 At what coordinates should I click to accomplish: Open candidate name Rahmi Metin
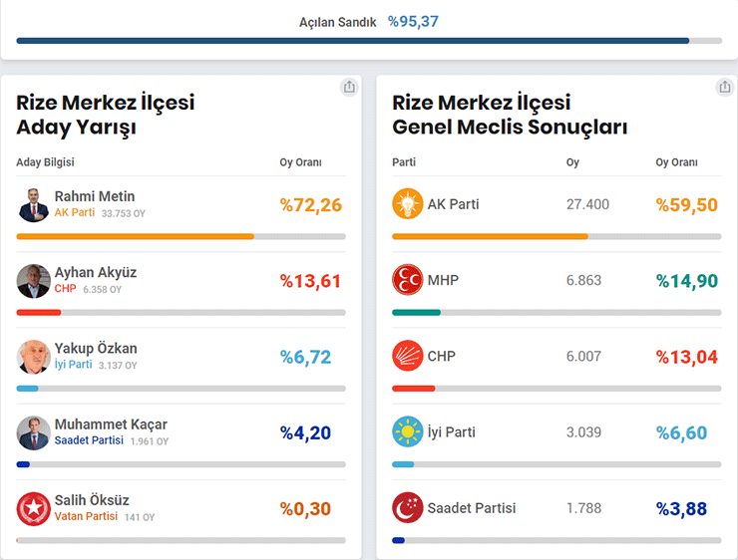[95, 196]
